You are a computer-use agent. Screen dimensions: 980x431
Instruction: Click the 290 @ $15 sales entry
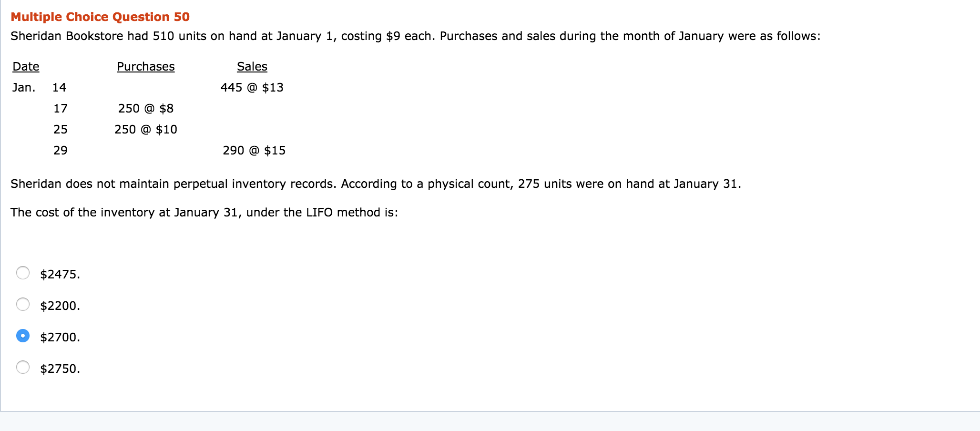254,150
